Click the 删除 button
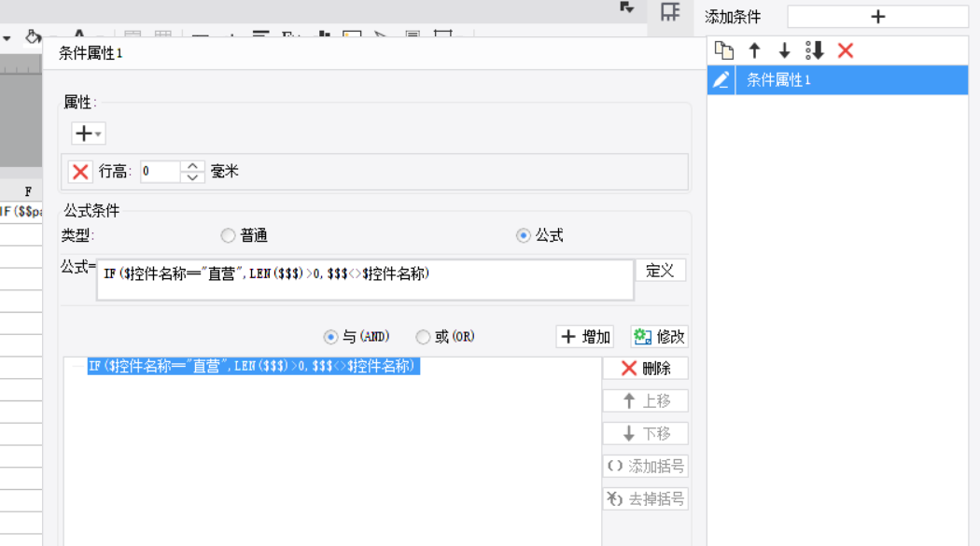 [646, 369]
